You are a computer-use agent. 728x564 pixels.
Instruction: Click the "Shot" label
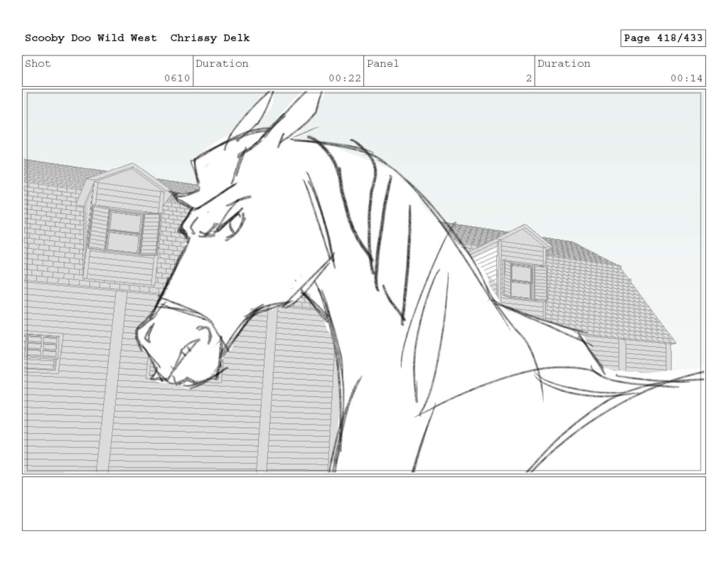[38, 63]
